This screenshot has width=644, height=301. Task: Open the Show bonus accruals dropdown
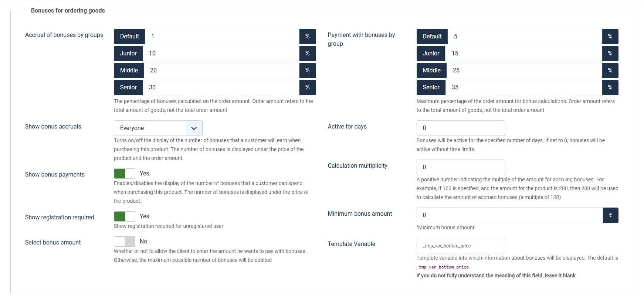pos(158,128)
